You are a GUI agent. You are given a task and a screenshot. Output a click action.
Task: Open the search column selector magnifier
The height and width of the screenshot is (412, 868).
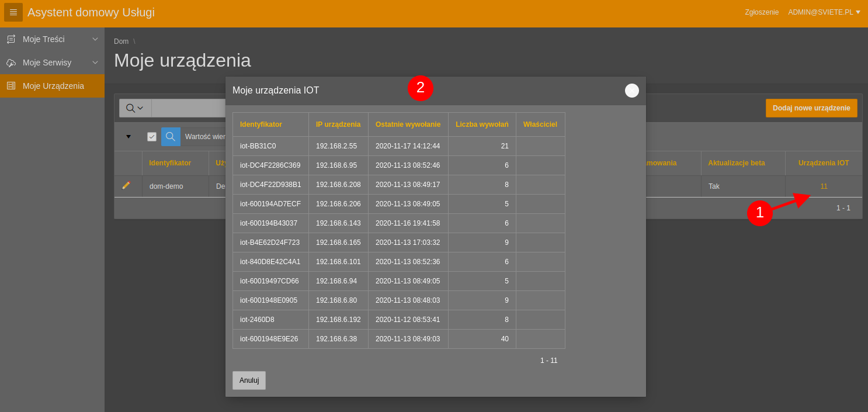(x=135, y=108)
